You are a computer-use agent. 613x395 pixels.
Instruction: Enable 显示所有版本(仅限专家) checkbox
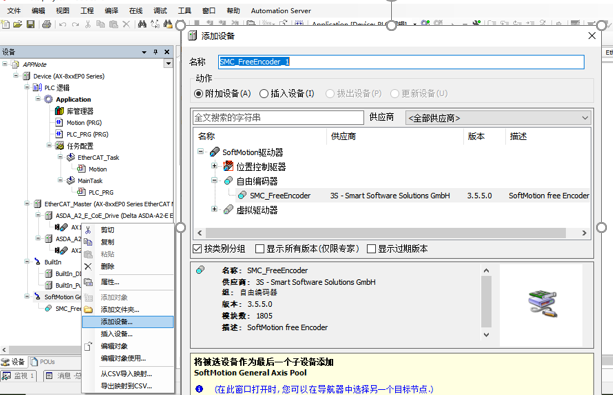tap(260, 249)
